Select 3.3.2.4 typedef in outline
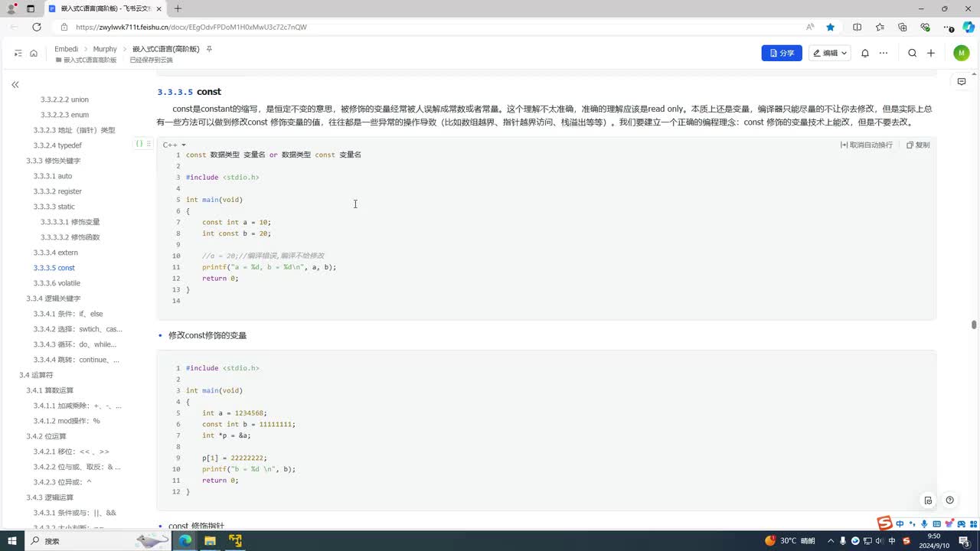 point(57,145)
